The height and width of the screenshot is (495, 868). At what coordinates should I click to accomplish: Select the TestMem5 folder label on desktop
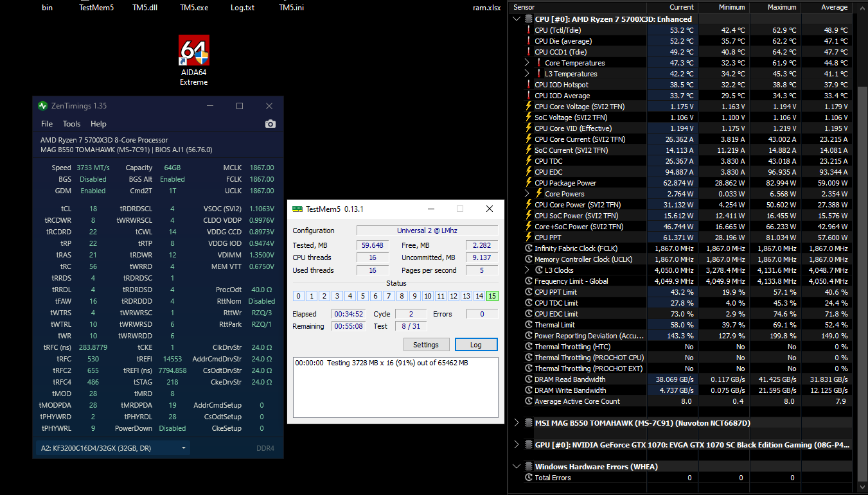(96, 8)
